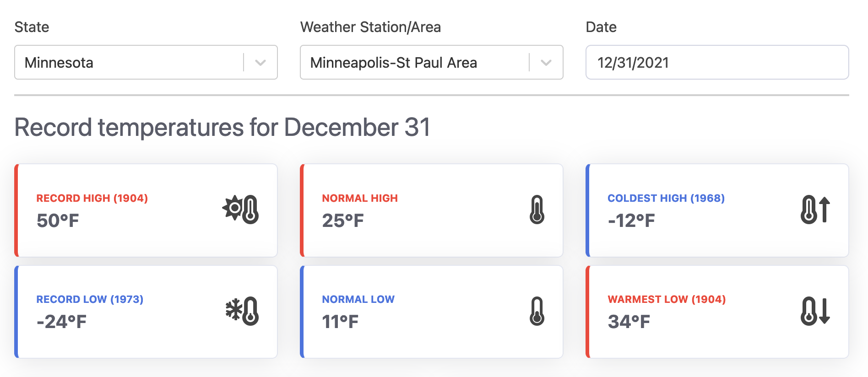Click the Coldest High (1968) label
This screenshot has width=868, height=377.
tap(666, 198)
